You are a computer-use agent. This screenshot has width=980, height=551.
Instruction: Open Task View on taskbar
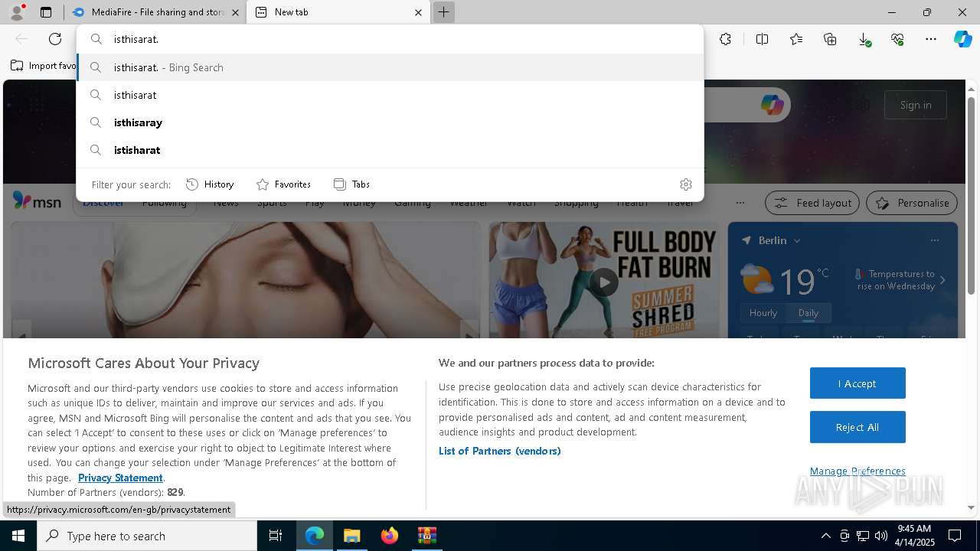click(276, 536)
